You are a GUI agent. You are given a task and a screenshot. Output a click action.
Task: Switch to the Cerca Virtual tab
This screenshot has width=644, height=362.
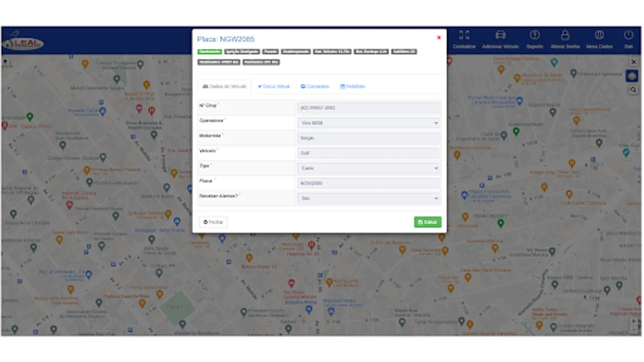pos(274,86)
